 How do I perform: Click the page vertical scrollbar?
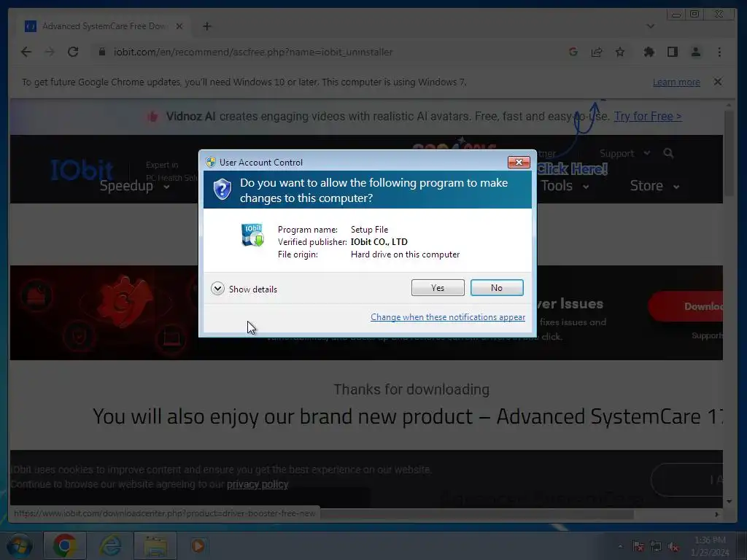(x=729, y=153)
